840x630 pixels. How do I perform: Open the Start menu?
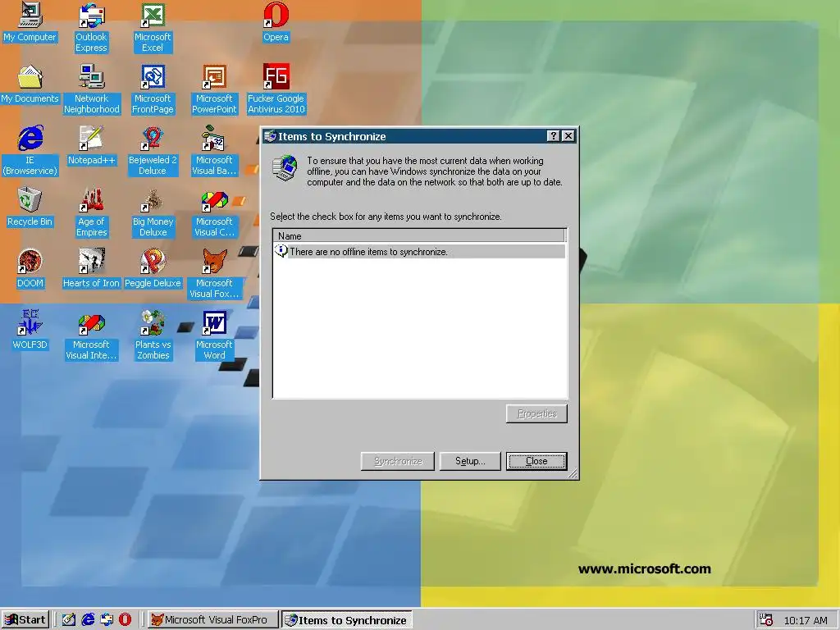point(25,620)
